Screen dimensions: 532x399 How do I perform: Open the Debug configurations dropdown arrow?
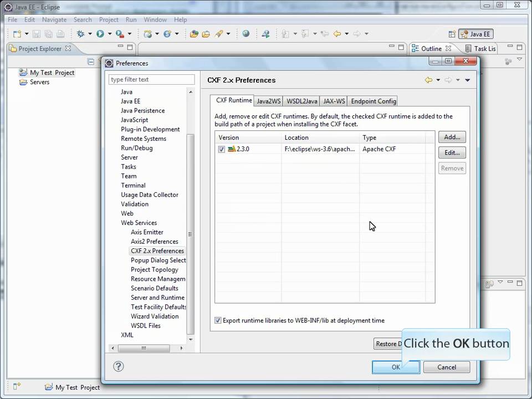(x=90, y=34)
